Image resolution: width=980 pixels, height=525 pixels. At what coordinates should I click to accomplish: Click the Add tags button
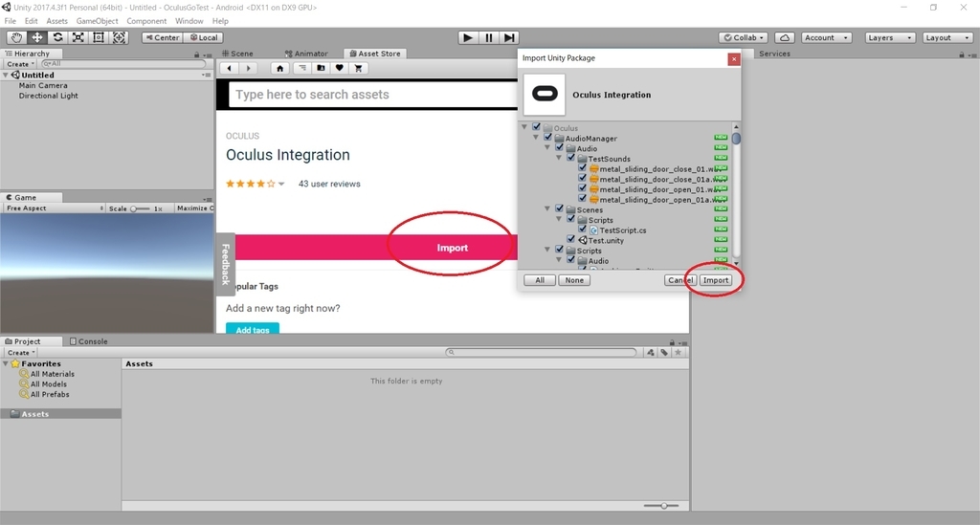coord(253,328)
